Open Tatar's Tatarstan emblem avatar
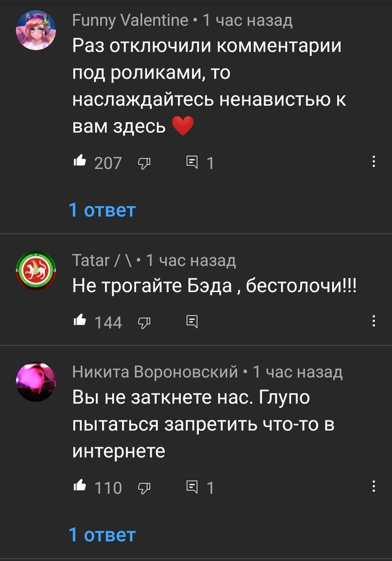392x561 pixels. (36, 271)
